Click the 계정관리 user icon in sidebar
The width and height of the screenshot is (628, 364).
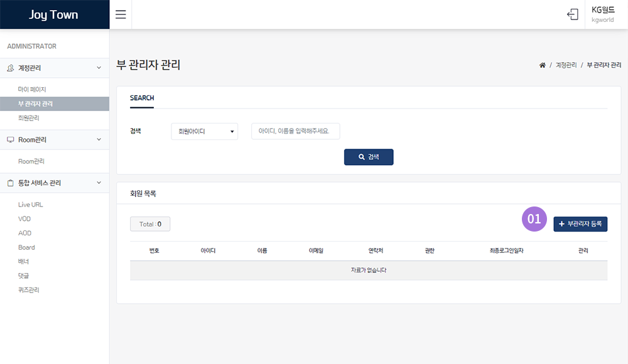10,68
